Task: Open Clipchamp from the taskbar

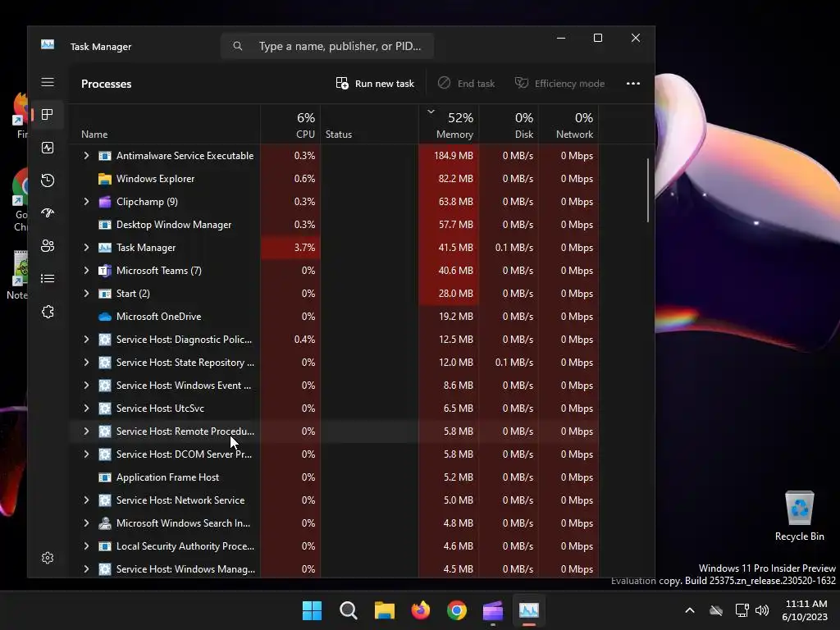Action: click(x=493, y=610)
